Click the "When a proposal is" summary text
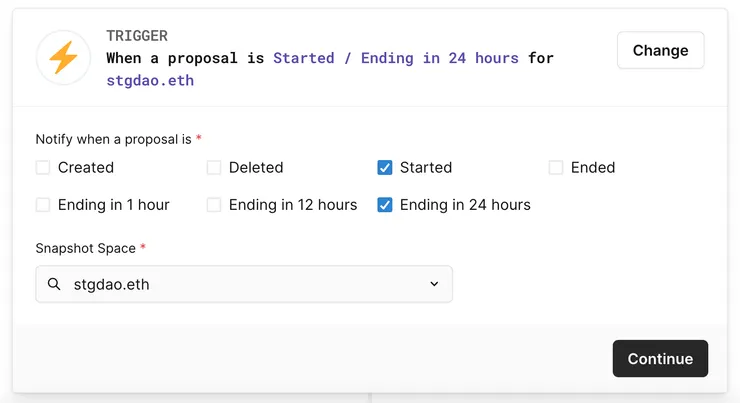The image size is (740, 403). 185,58
